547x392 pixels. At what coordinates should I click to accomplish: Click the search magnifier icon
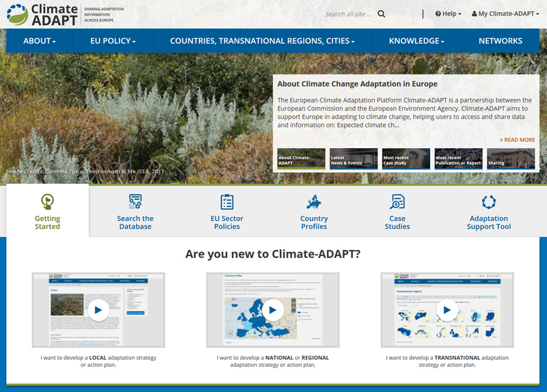click(x=382, y=14)
